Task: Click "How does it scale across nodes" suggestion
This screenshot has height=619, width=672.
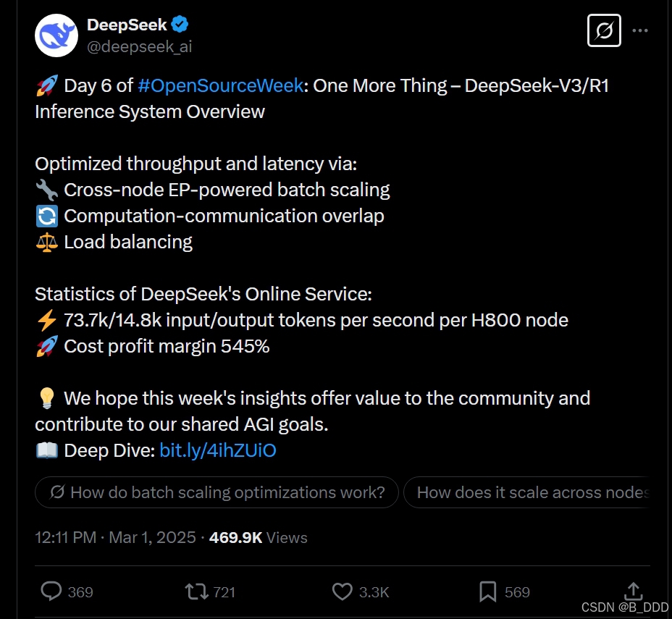Action: [x=531, y=492]
